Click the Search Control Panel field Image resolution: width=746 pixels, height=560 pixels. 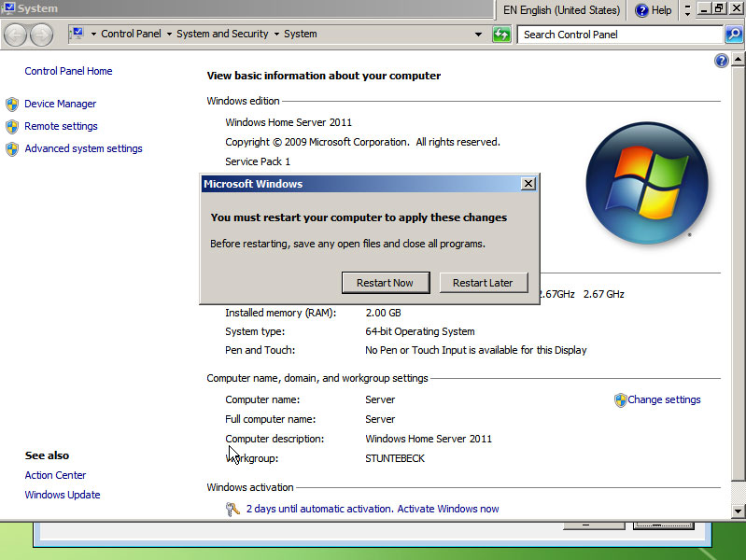coord(620,35)
